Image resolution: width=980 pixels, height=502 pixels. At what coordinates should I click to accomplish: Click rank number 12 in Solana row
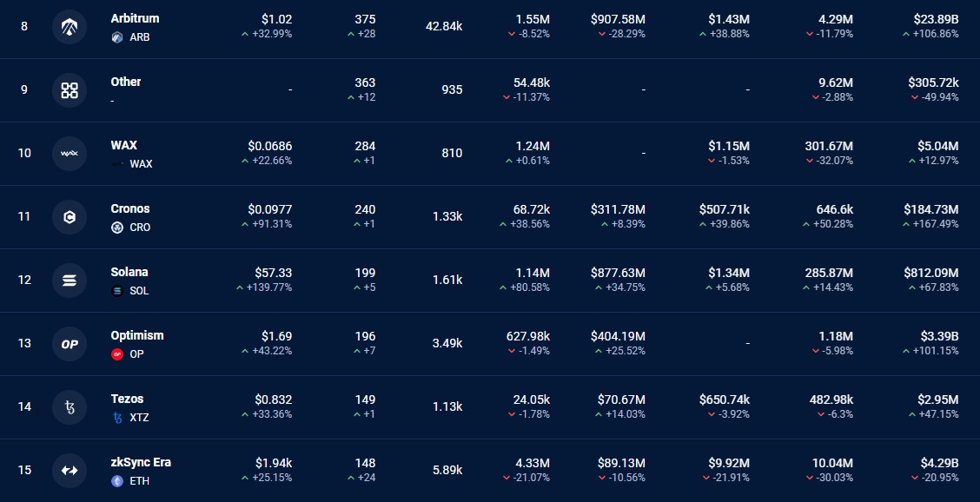tap(24, 280)
